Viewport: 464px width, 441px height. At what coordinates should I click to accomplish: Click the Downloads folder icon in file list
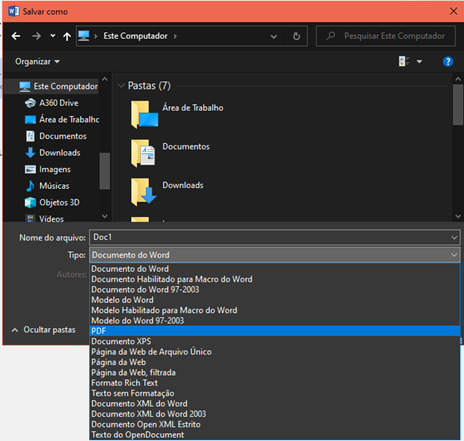coord(143,192)
